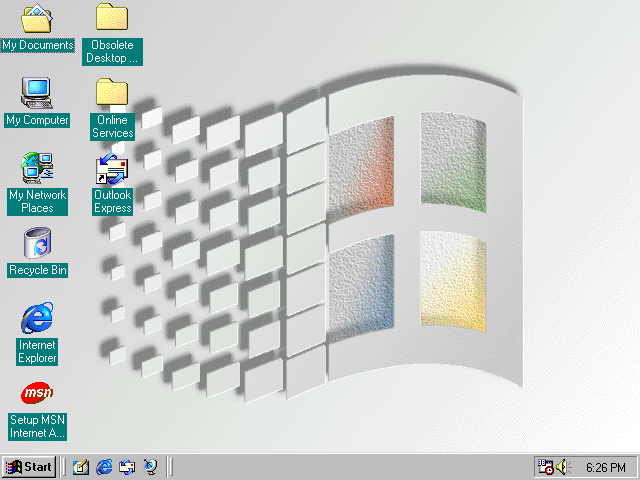640x480 pixels.
Task: Select the Obsolete Desktop folder
Action: tap(112, 19)
